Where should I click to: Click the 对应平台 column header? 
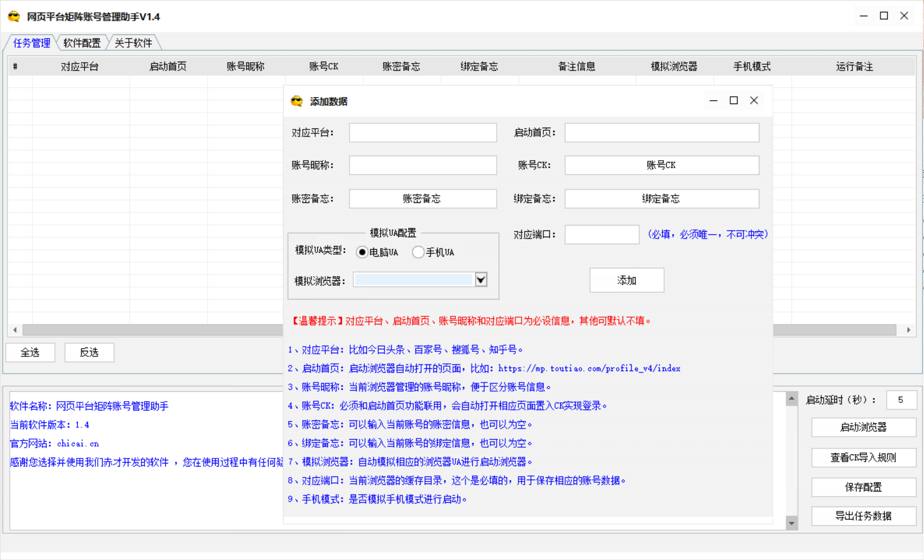[80, 67]
